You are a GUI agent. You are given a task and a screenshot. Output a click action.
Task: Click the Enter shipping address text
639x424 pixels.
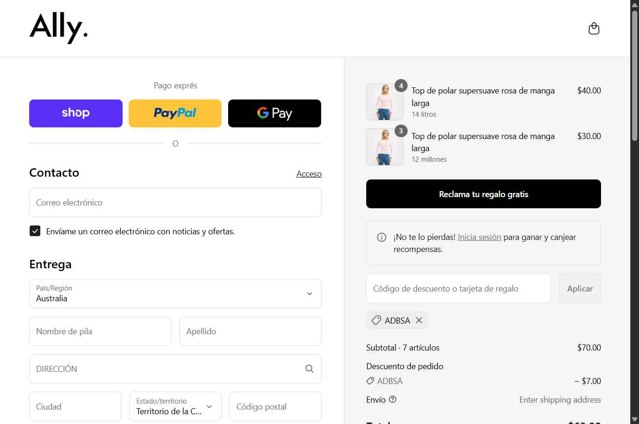pos(560,400)
